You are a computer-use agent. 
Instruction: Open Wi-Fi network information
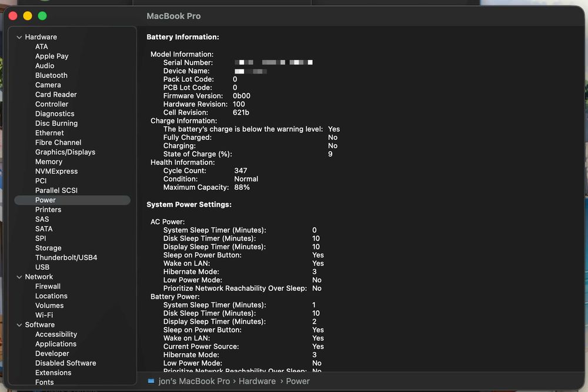pyautogui.click(x=44, y=315)
